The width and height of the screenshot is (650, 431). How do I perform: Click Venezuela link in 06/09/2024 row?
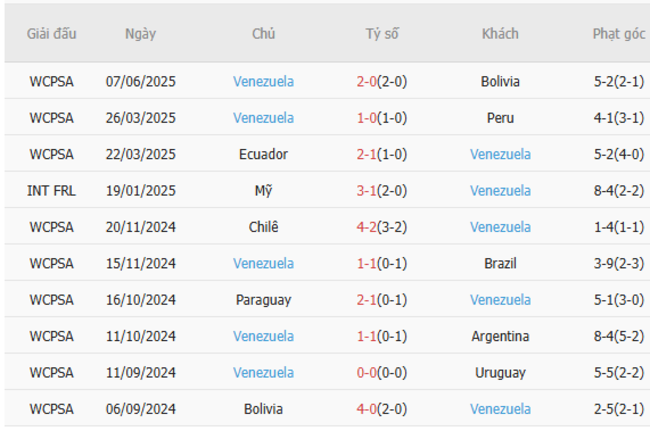coord(500,409)
